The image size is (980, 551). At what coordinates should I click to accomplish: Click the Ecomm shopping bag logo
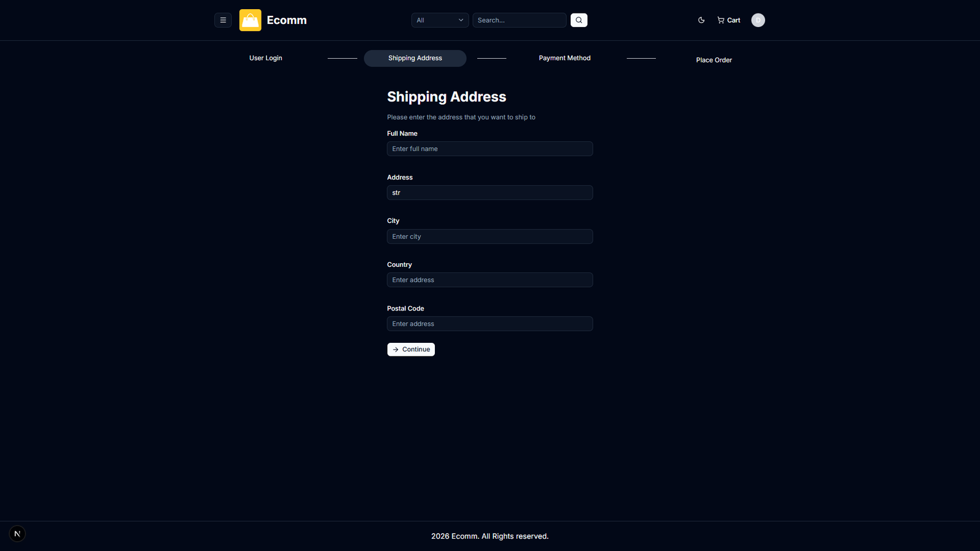250,20
